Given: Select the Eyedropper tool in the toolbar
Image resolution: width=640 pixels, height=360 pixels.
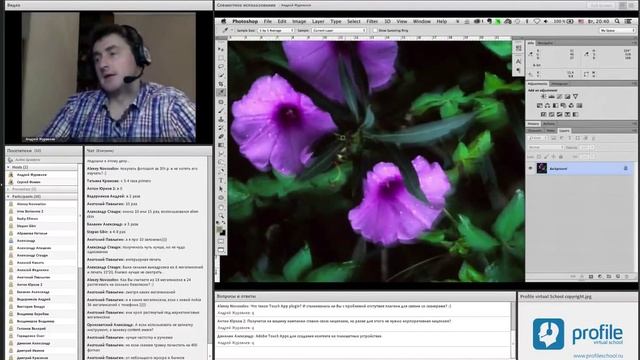Looking at the screenshot, I should click(x=221, y=93).
